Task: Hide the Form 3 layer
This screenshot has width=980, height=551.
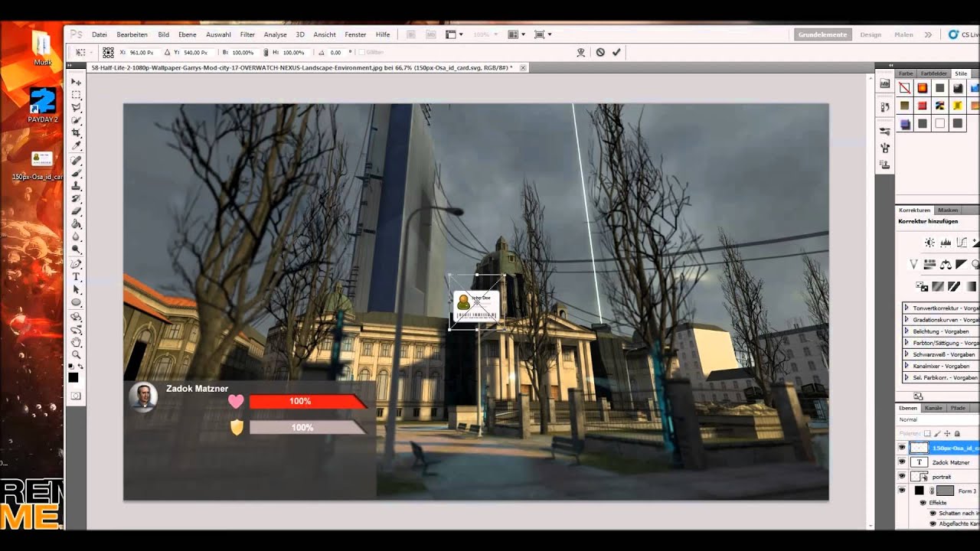Action: [x=901, y=491]
